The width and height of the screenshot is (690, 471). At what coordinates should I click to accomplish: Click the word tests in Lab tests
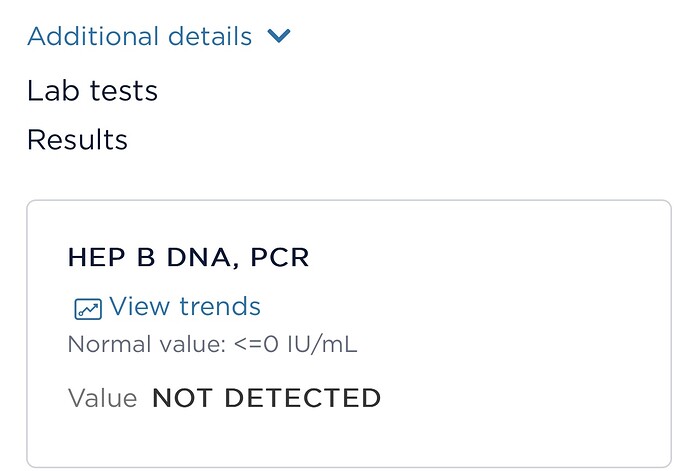[124, 91]
